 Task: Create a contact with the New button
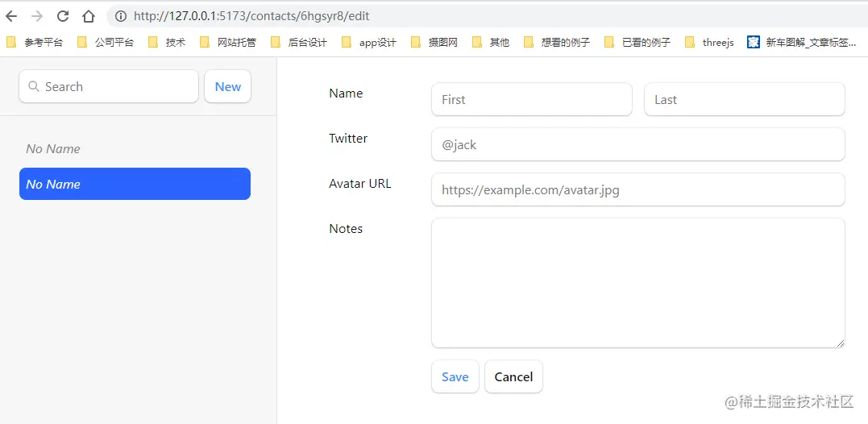click(227, 86)
